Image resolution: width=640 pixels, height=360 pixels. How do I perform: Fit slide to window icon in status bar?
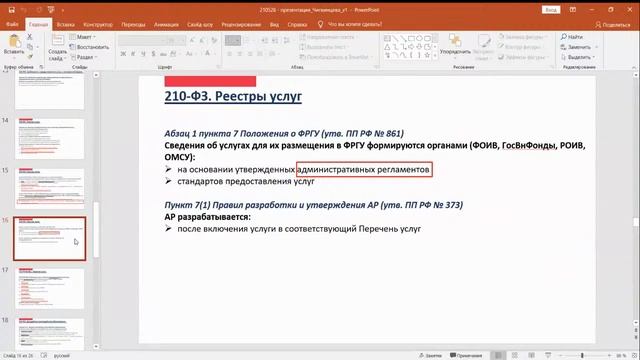[x=635, y=356]
